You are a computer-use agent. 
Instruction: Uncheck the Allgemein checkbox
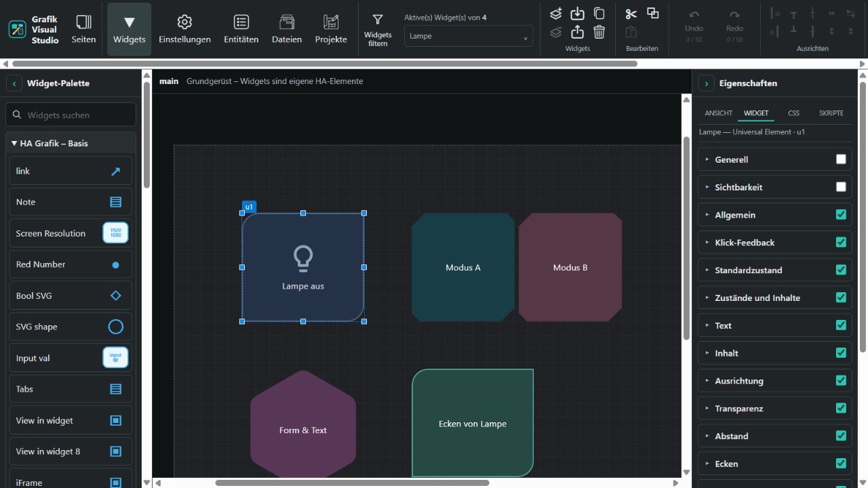tap(841, 215)
